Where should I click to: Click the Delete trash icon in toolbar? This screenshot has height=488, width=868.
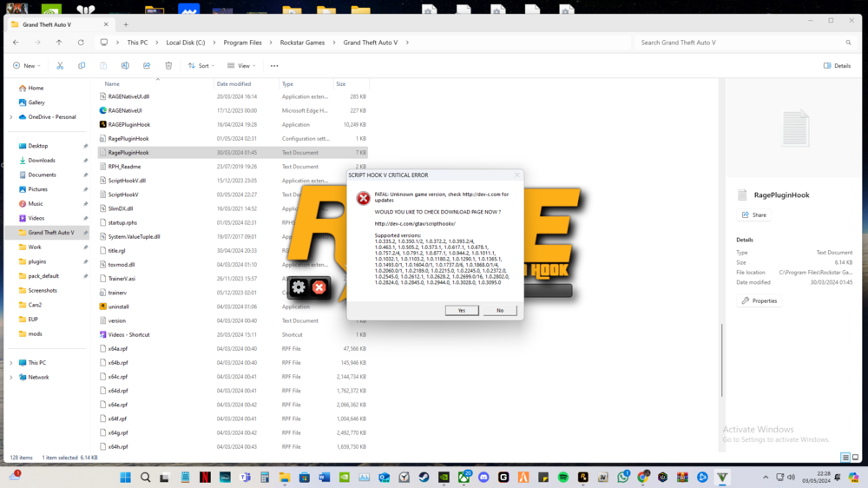pos(168,65)
